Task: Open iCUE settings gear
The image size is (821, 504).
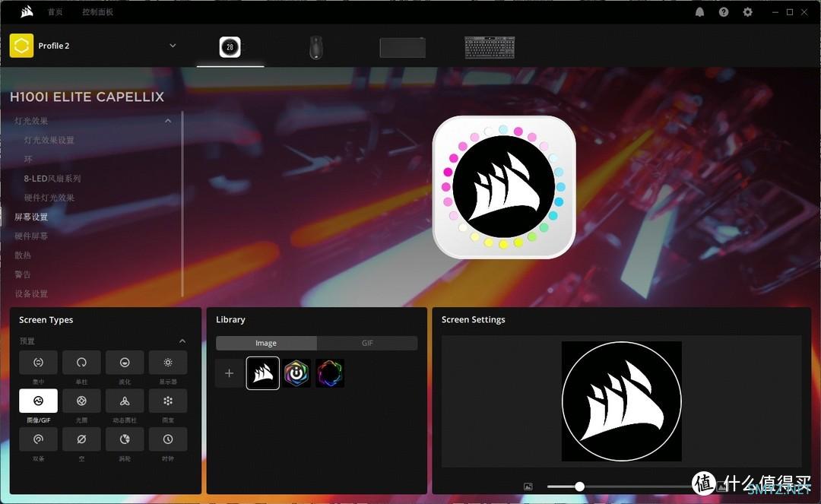Action: click(748, 12)
